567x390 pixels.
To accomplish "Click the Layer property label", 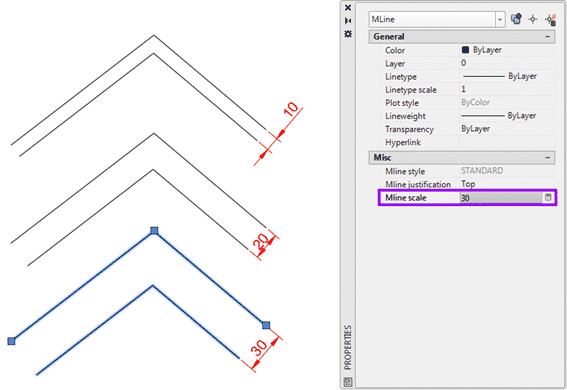I will click(395, 64).
